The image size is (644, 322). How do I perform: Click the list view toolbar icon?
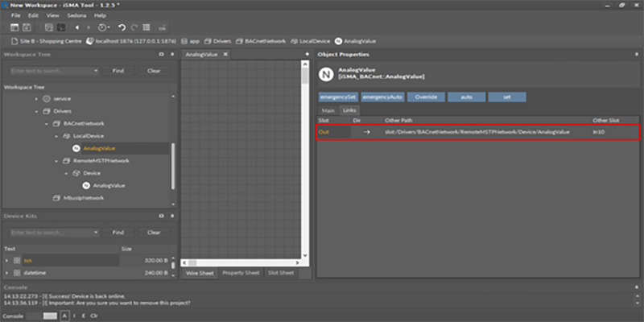[147, 27]
